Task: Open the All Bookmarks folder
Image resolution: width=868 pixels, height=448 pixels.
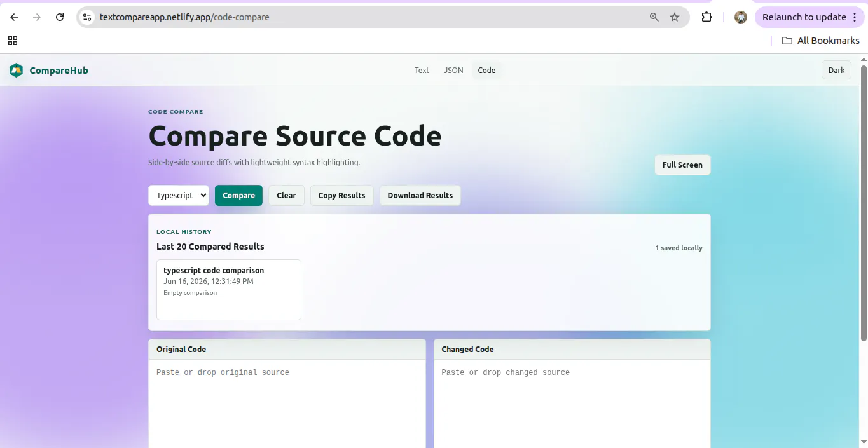Action: (x=820, y=41)
